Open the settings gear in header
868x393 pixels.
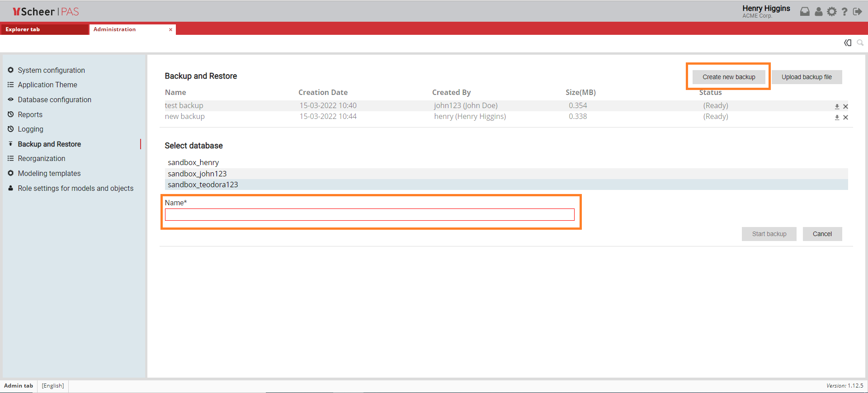tap(832, 12)
